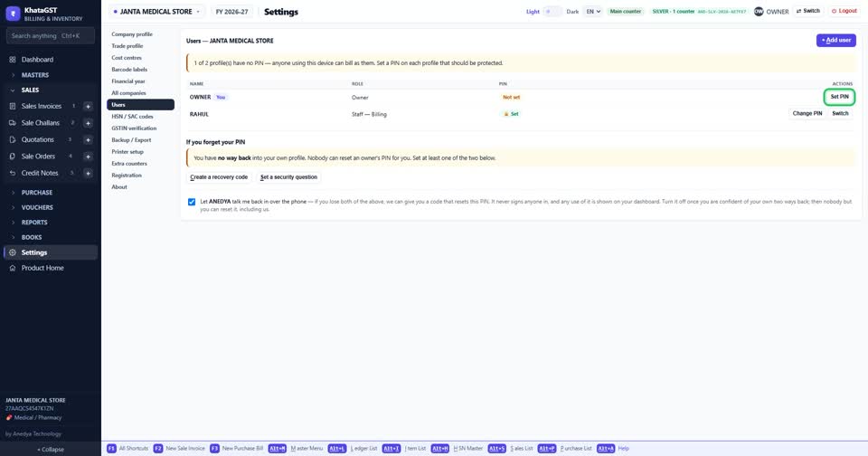Open the Extra counters settings page

[x=140, y=164]
